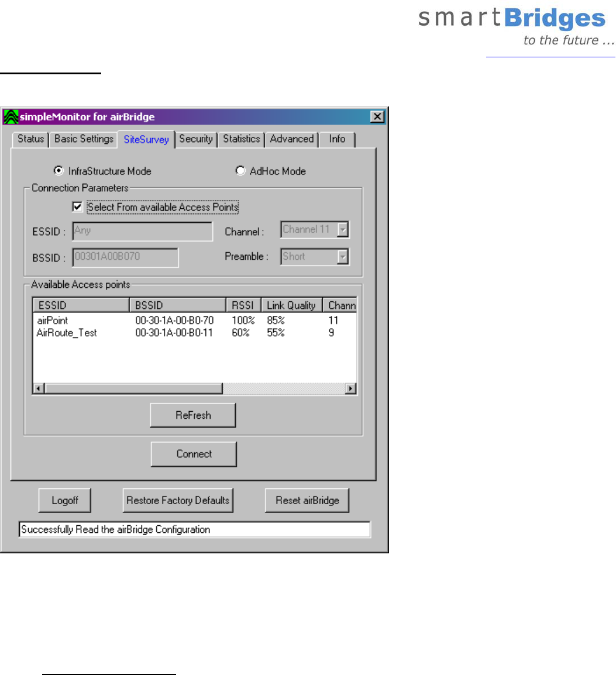The image size is (616, 675).
Task: Expand the Channel dropdown arrow
Action: pyautogui.click(x=343, y=229)
